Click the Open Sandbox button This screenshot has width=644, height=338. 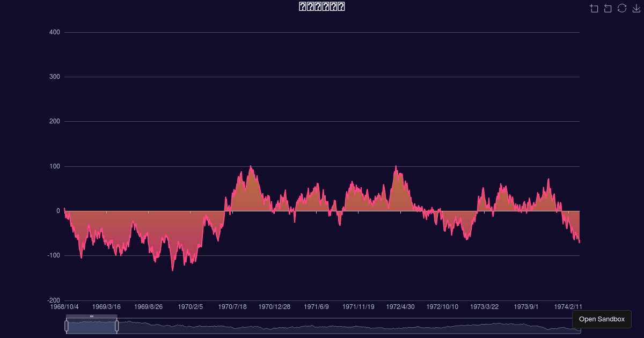[602, 319]
